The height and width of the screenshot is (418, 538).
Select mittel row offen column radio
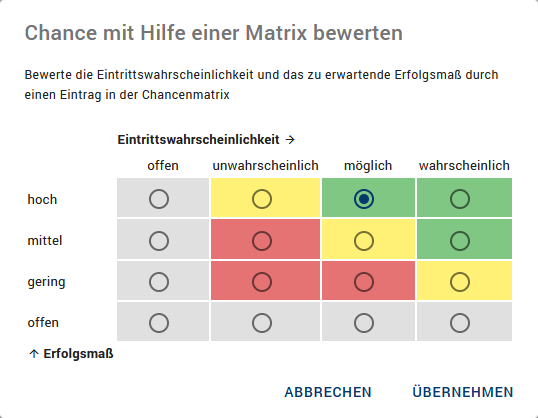159,241
